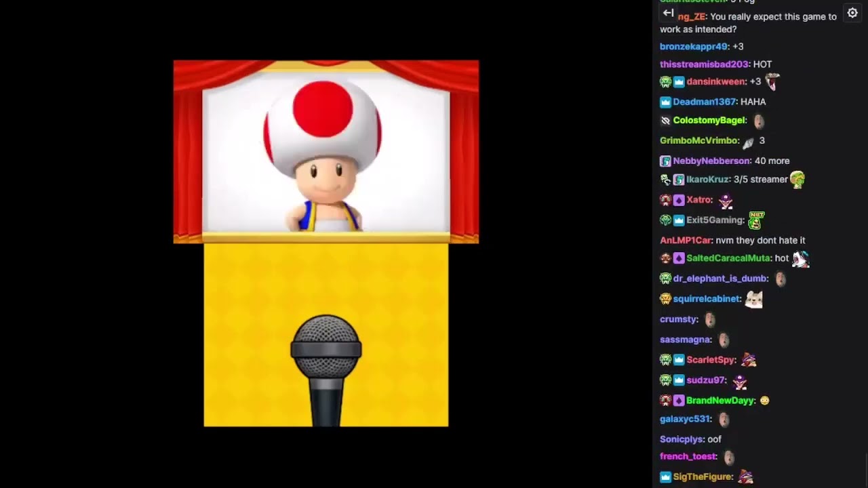Click cat emote in squirrelcabinet's message
Screen dimensions: 868x488
tap(754, 299)
